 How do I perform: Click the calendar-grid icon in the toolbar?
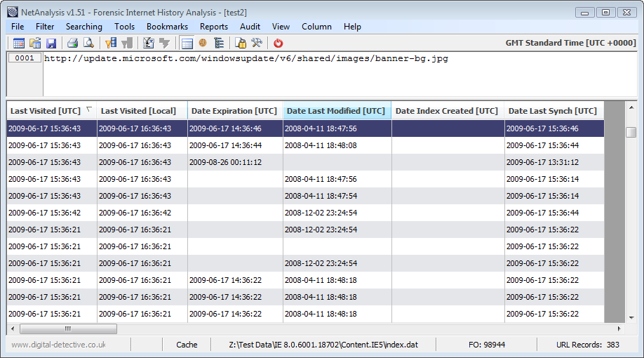19,43
